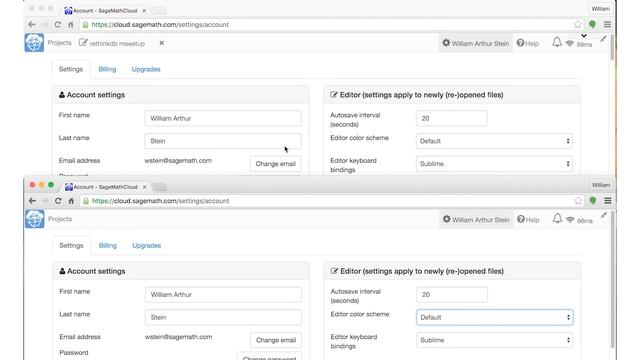640x360 pixels.
Task: Open Editor color scheme dropdown in the upper window
Action: (x=494, y=141)
